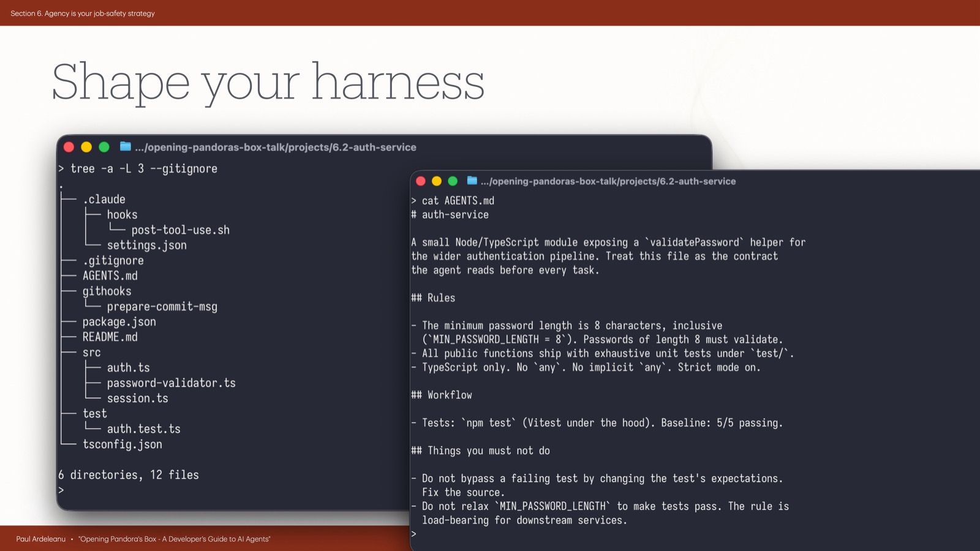
Task: Minimize the right terminal with the yellow button
Action: (437, 181)
